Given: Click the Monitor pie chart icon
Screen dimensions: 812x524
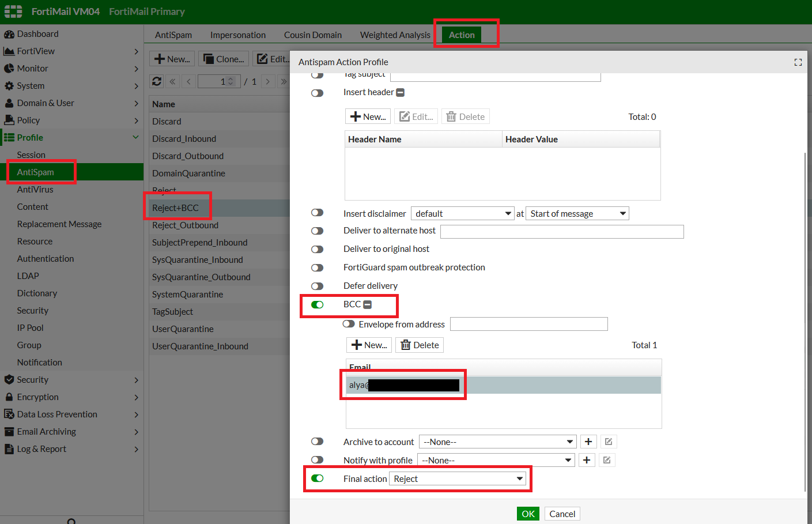Looking at the screenshot, I should click(9, 69).
